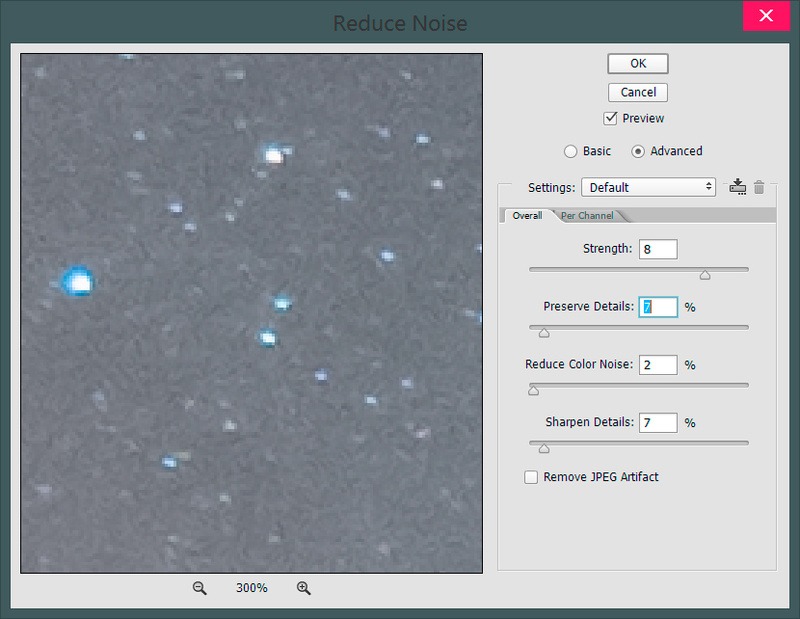Viewport: 800px width, 619px height.
Task: Zoom in using the magnifier plus icon
Action: (305, 589)
